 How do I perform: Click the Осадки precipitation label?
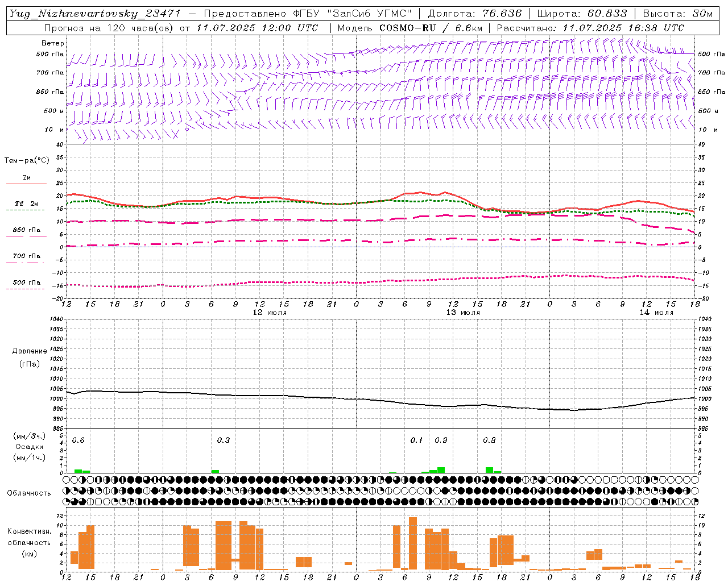[30, 447]
